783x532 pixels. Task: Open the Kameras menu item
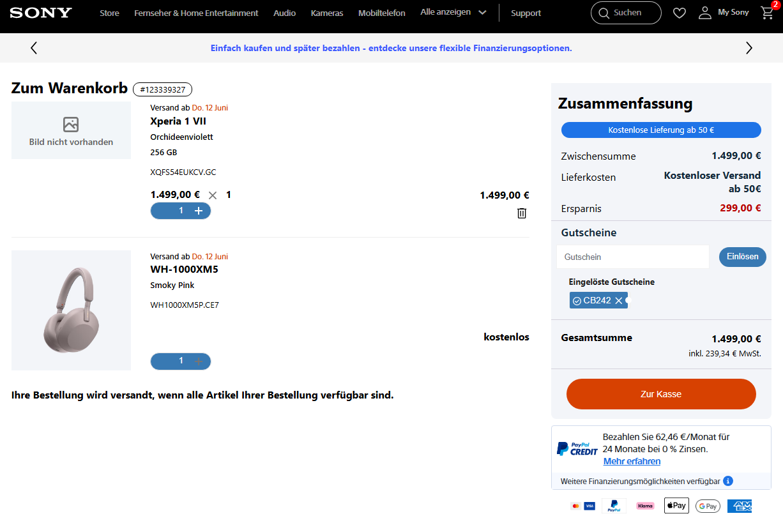coord(327,13)
